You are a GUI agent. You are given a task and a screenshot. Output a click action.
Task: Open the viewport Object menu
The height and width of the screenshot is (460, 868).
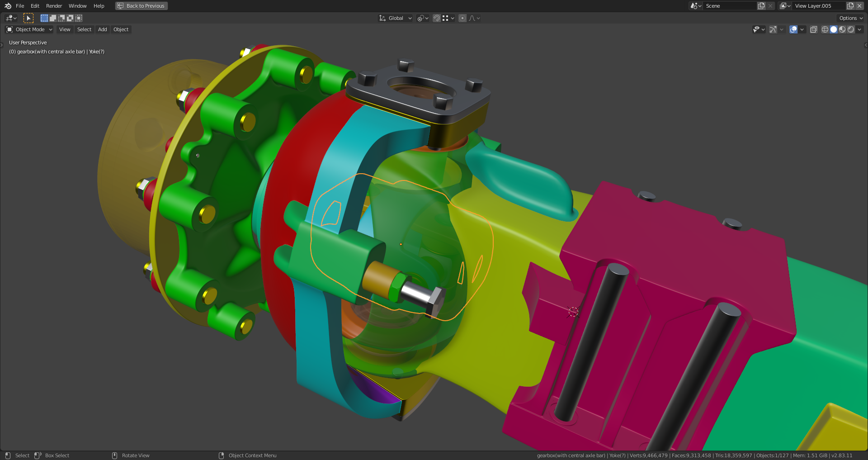(x=121, y=29)
